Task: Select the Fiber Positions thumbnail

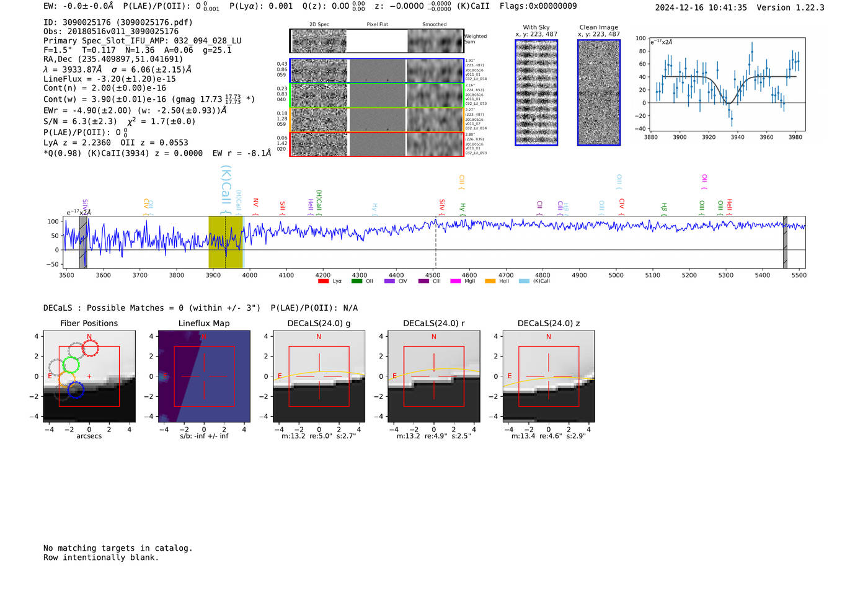Action: [89, 376]
